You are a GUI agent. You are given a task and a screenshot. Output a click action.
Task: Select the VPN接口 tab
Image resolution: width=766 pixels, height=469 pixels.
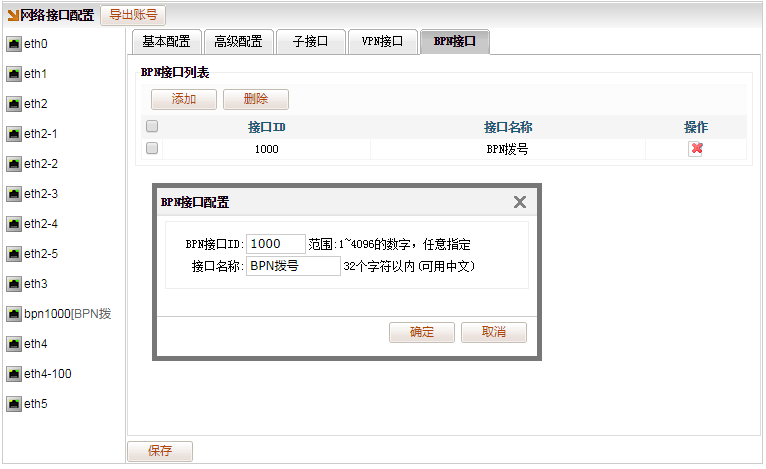point(382,42)
